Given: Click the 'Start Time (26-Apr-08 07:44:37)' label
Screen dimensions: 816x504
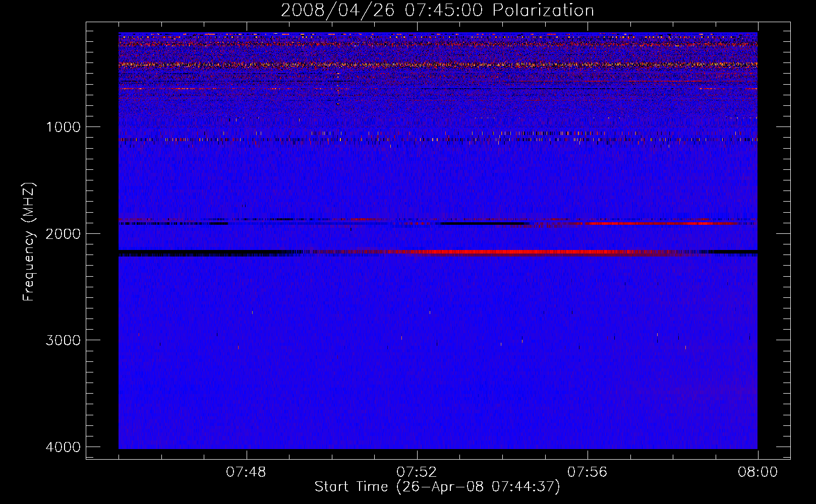Looking at the screenshot, I should [x=437, y=487].
